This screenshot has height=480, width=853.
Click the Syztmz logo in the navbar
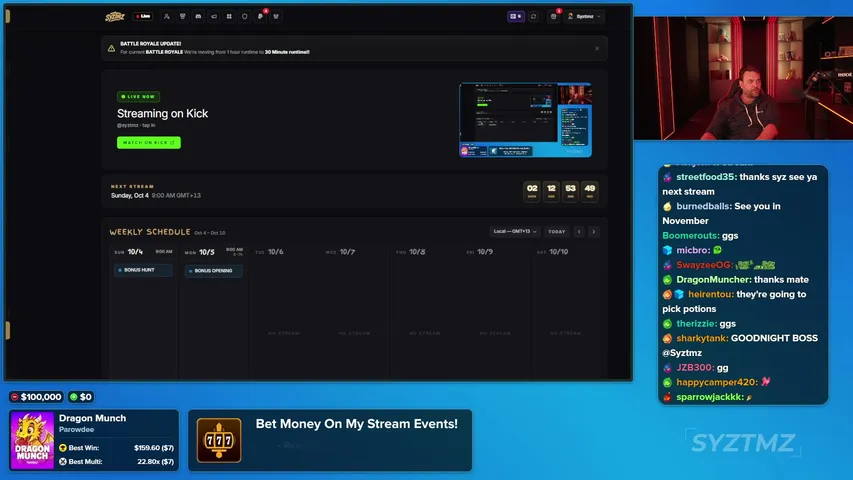tap(115, 16)
